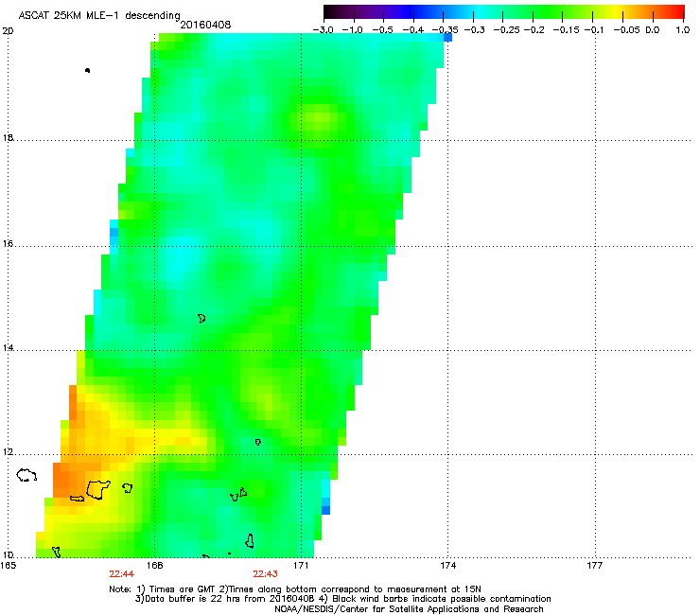Click the latitude label 18
The image size is (700, 615).
(x=8, y=137)
